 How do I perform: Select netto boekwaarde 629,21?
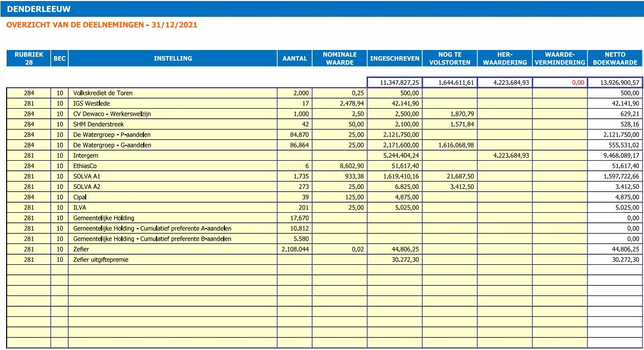click(615, 114)
